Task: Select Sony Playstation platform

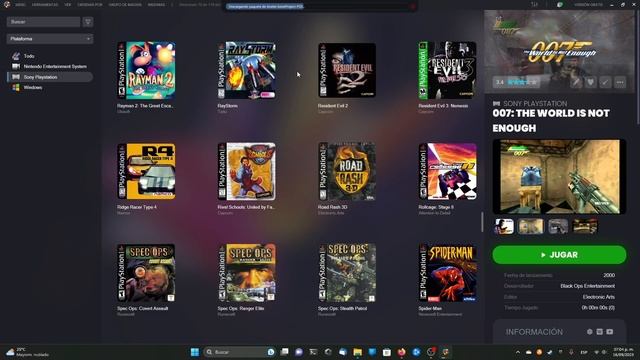Action: 50,77
